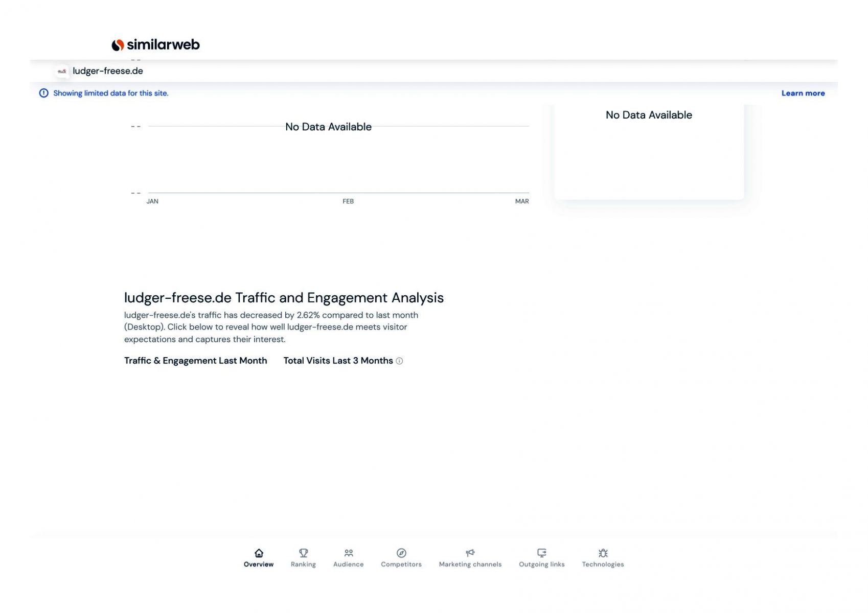
Task: Click the traffic decreased by 2.62% paragraph
Action: 271,327
